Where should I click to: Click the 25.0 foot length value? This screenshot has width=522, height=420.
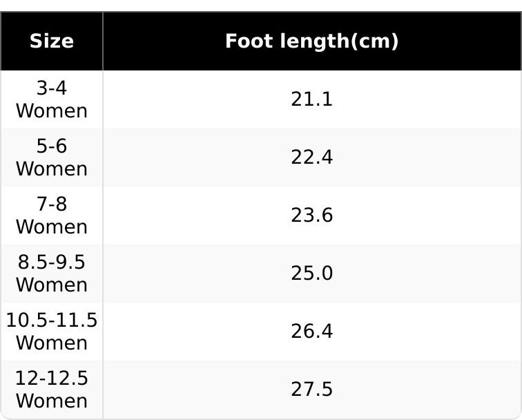tap(312, 274)
